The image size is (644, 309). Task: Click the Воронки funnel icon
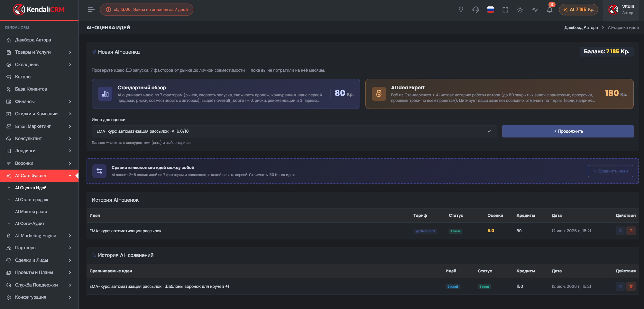[9, 163]
